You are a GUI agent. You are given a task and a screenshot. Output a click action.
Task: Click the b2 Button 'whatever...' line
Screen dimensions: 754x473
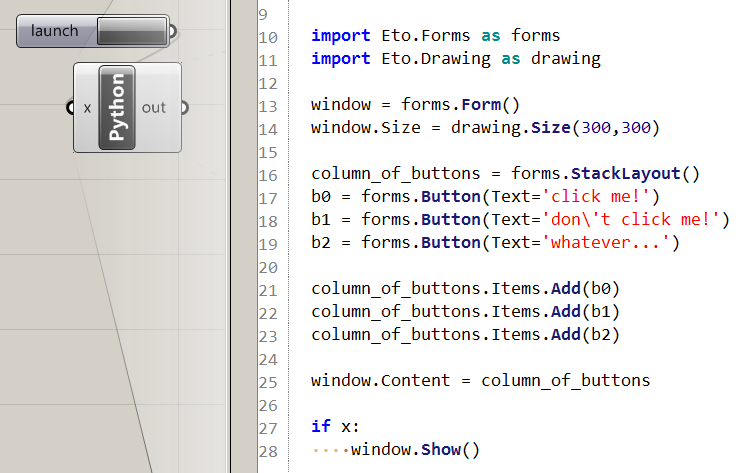[x=495, y=243]
